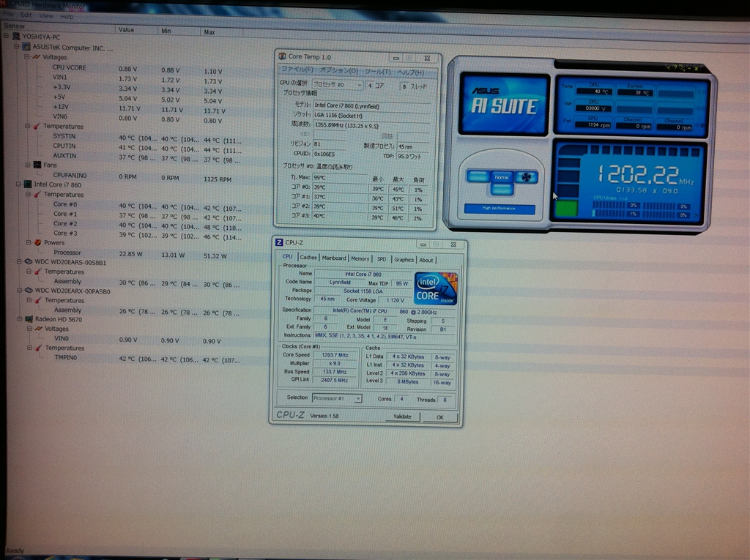
Task: Click the Max column header
Action: pos(221,32)
